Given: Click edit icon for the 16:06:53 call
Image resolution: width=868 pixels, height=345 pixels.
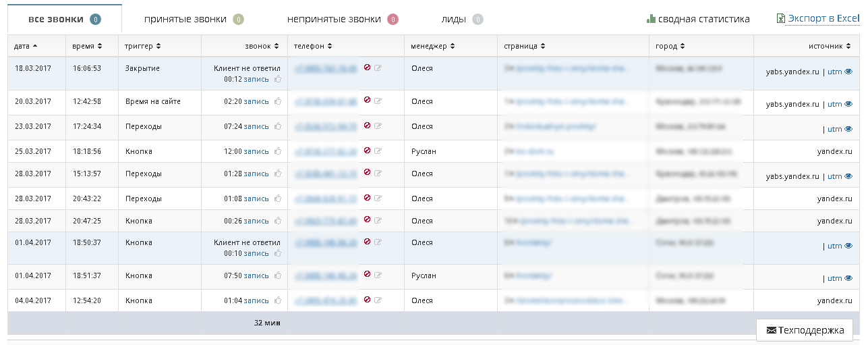Looking at the screenshot, I should [378, 68].
